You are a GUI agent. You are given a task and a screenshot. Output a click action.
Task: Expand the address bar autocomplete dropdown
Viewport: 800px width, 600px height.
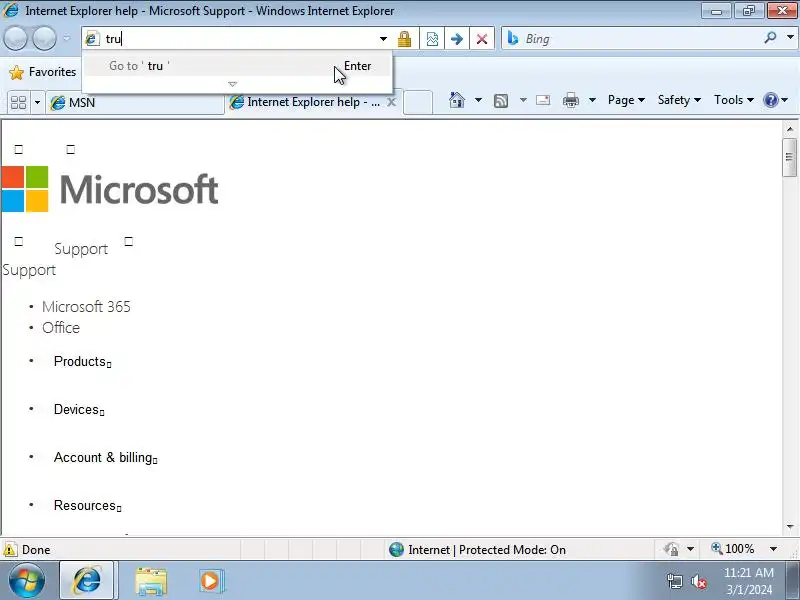click(383, 39)
